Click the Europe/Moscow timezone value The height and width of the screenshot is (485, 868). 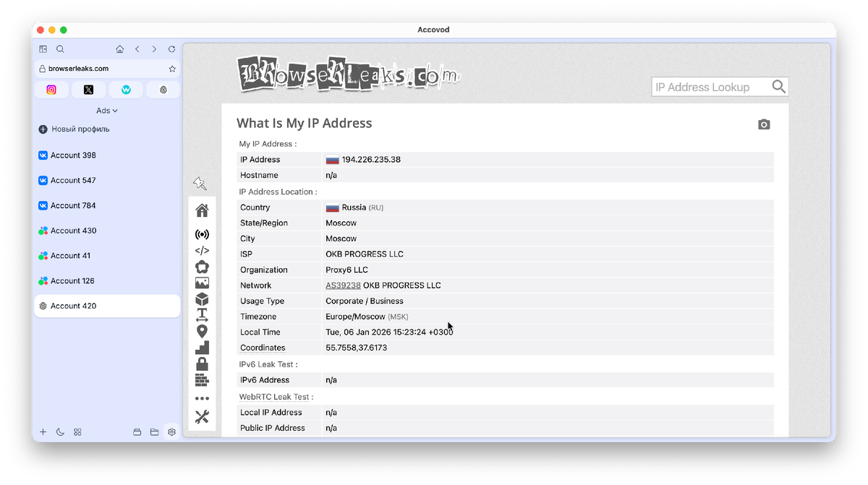pos(355,317)
